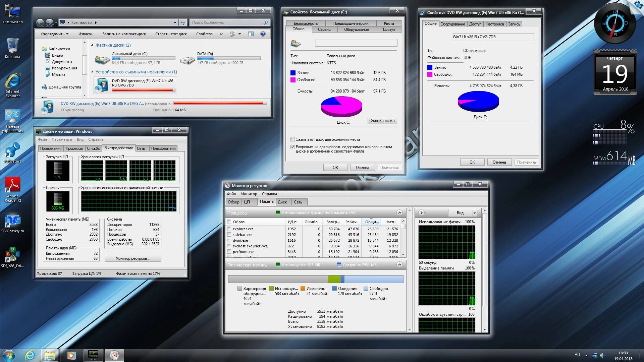The image size is (644, 362).
Task: Enable 'Сжать этот диск' checkbox
Action: (x=292, y=139)
